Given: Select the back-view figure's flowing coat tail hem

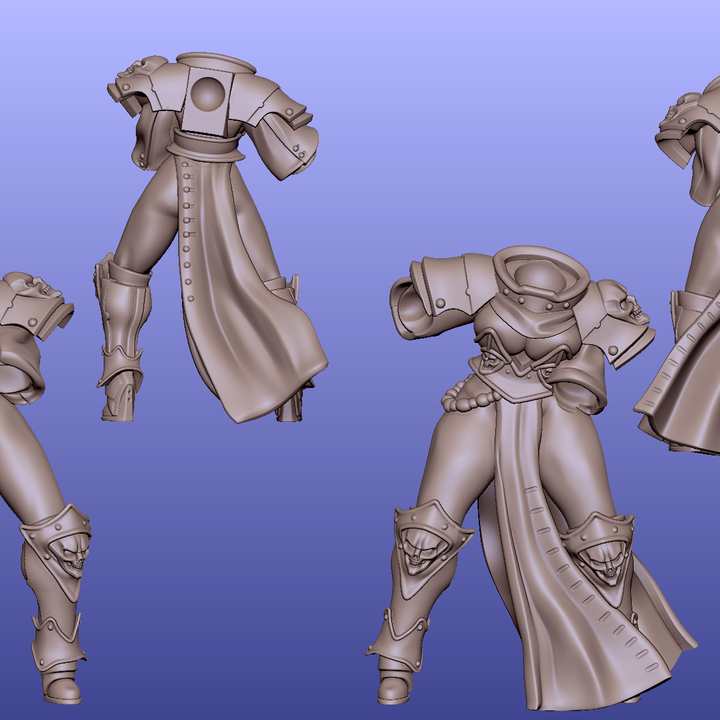Looking at the screenshot, I should coord(268,388).
